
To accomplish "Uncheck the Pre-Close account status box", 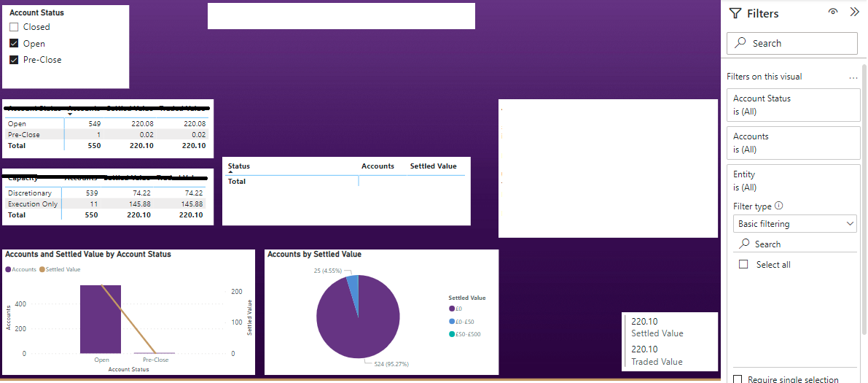I will pos(14,60).
